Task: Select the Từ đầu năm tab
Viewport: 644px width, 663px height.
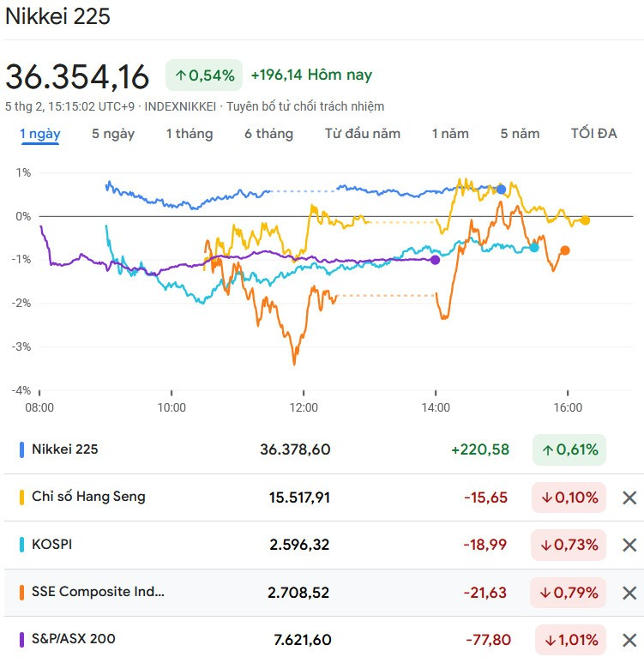Action: pos(363,134)
